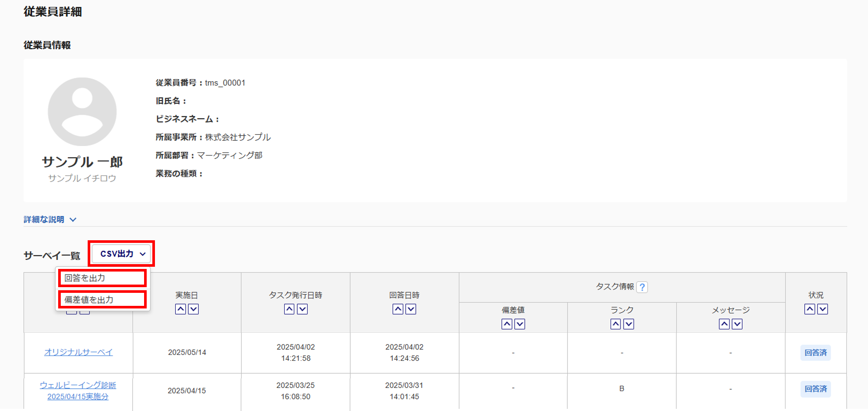Sort 回答日時 column ascending
Viewport: 868px width, 411px height.
coord(398,309)
